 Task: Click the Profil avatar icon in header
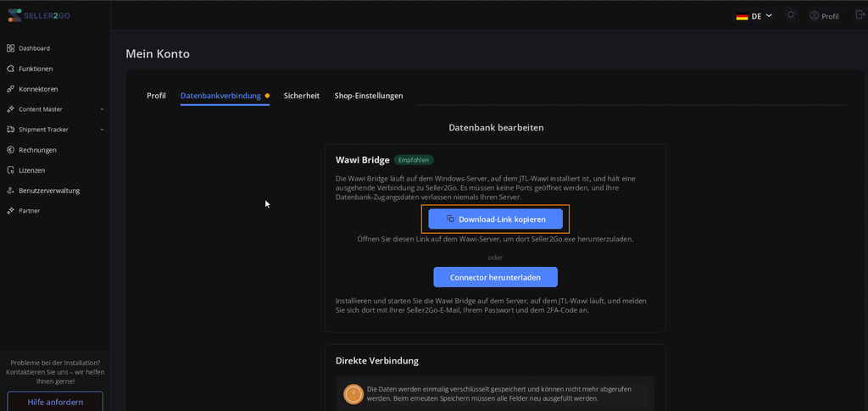[815, 15]
